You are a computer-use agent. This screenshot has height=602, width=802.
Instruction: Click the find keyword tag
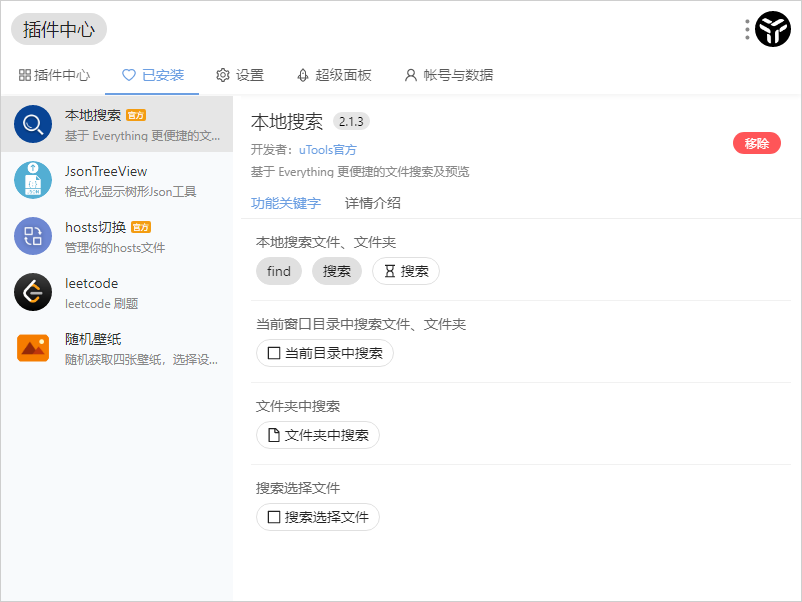[x=279, y=271]
